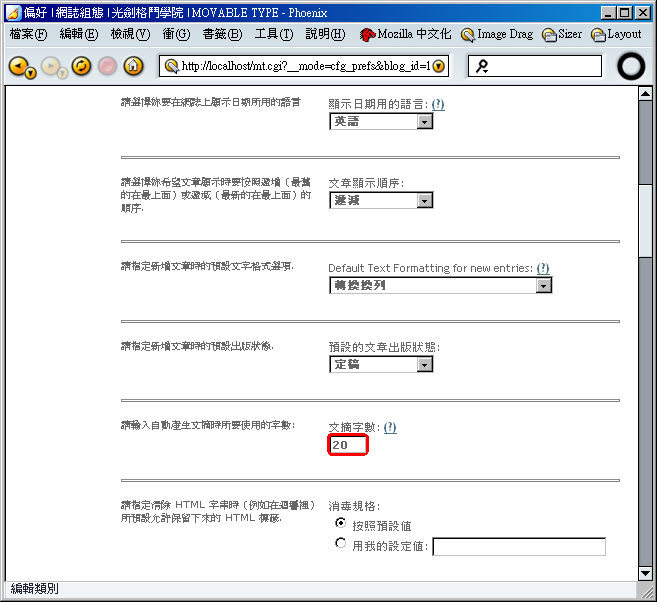Open the 檢視(V) menu

tap(130, 34)
